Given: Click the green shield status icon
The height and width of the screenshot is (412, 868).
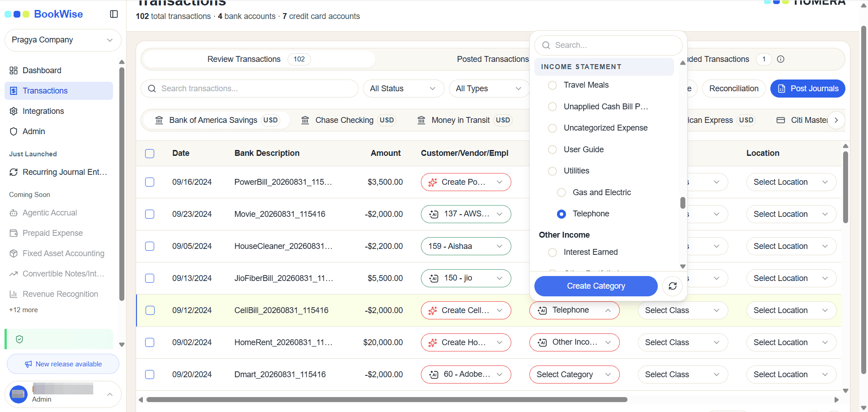Looking at the screenshot, I should (19, 339).
